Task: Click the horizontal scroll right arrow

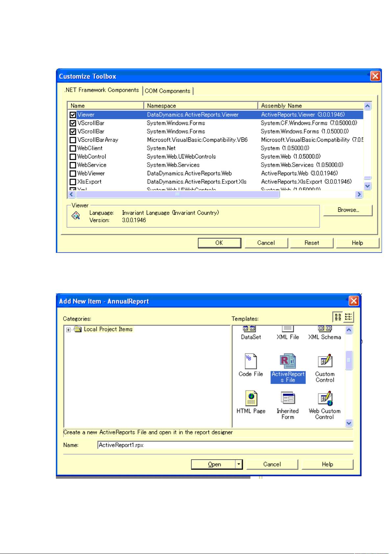Action: point(359,194)
